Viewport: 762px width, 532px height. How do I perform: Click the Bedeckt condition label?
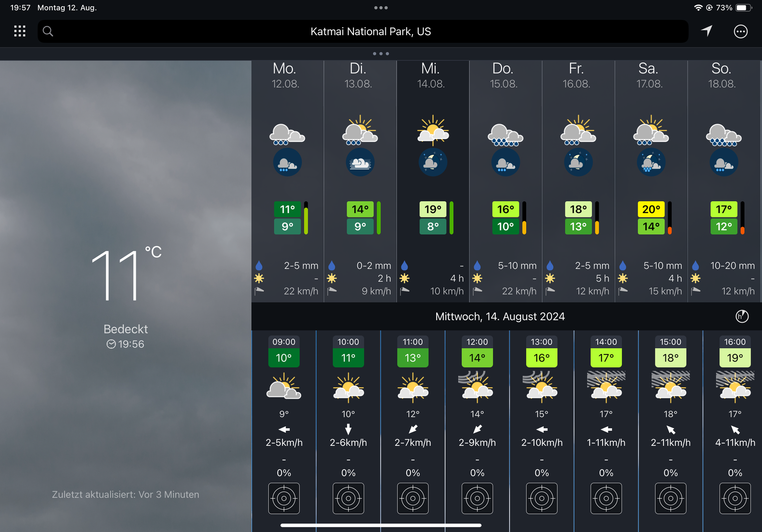[126, 329]
